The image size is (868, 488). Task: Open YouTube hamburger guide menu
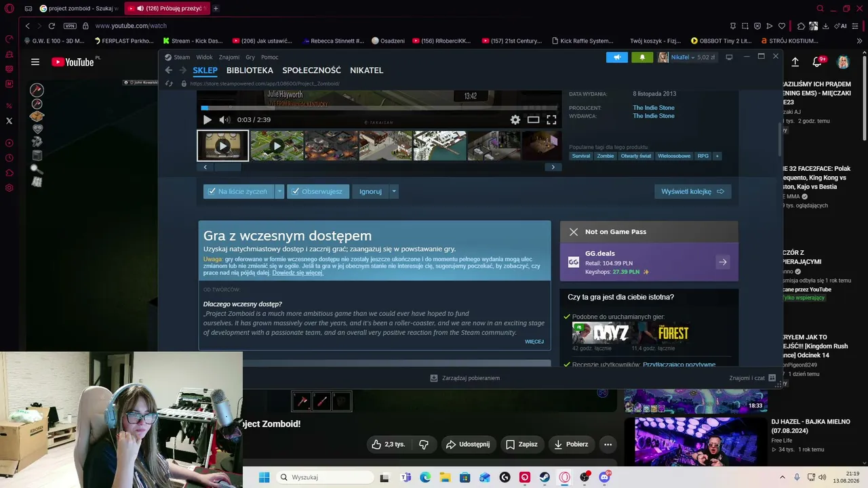click(x=35, y=62)
